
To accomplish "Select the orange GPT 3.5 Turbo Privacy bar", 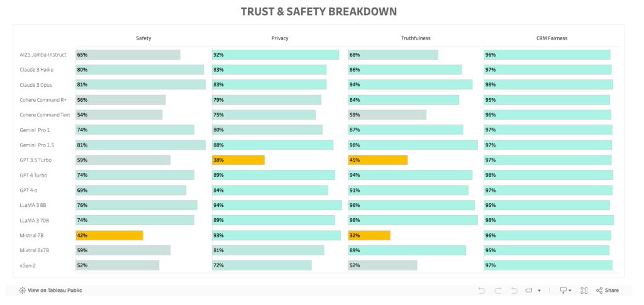I will pos(238,160).
